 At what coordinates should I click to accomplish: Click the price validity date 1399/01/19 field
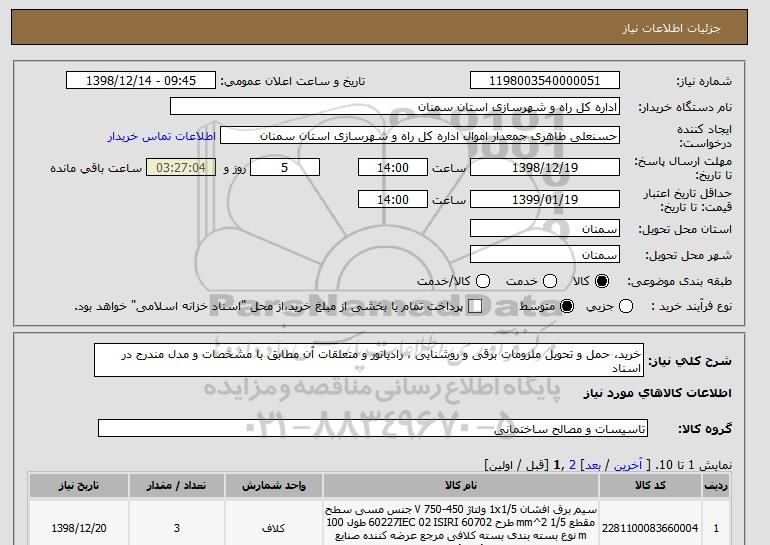point(545,199)
